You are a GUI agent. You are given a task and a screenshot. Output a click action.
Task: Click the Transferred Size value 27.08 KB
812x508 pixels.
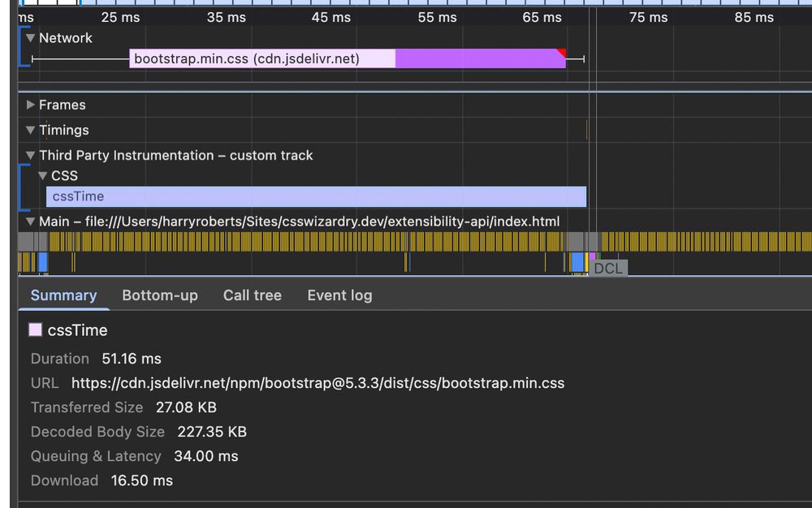point(186,407)
